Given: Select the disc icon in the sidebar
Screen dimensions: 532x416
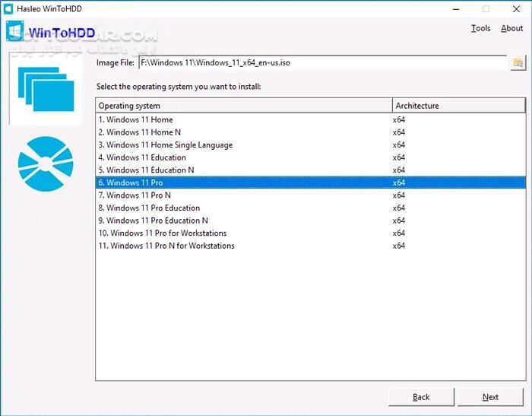Looking at the screenshot, I should (46, 164).
